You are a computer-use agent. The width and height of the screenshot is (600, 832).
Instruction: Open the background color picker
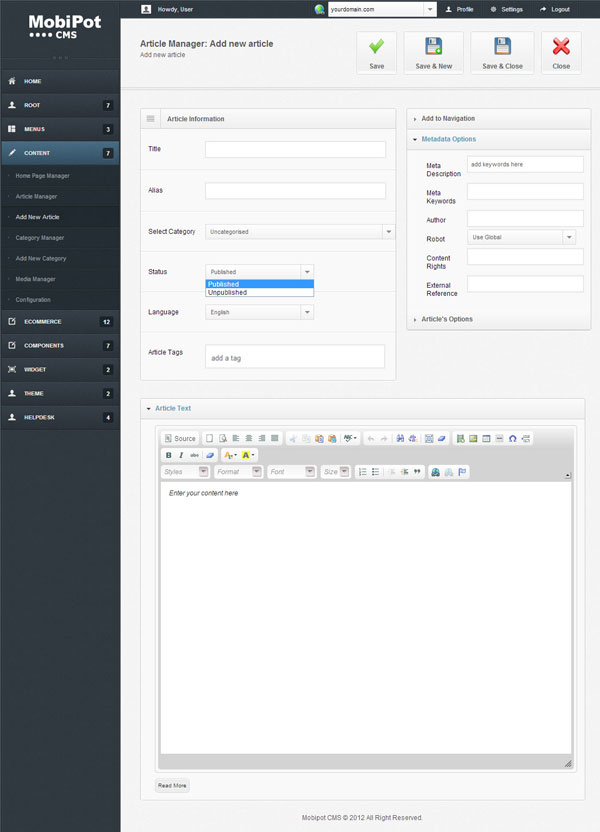247,455
